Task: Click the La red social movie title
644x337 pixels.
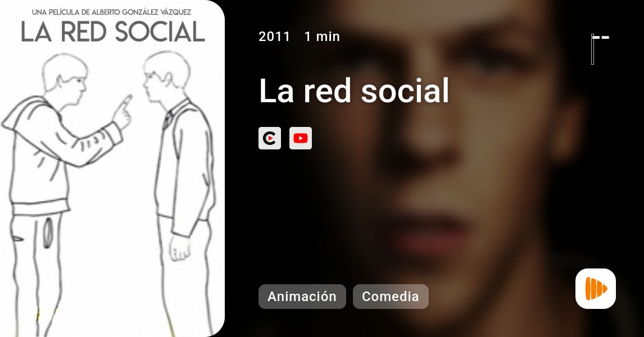Action: tap(354, 91)
